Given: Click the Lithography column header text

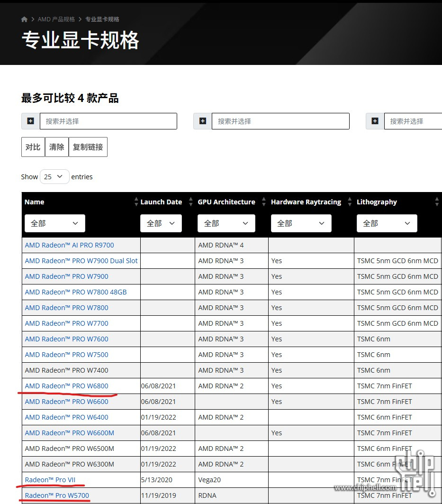Looking at the screenshot, I should click(x=377, y=202).
